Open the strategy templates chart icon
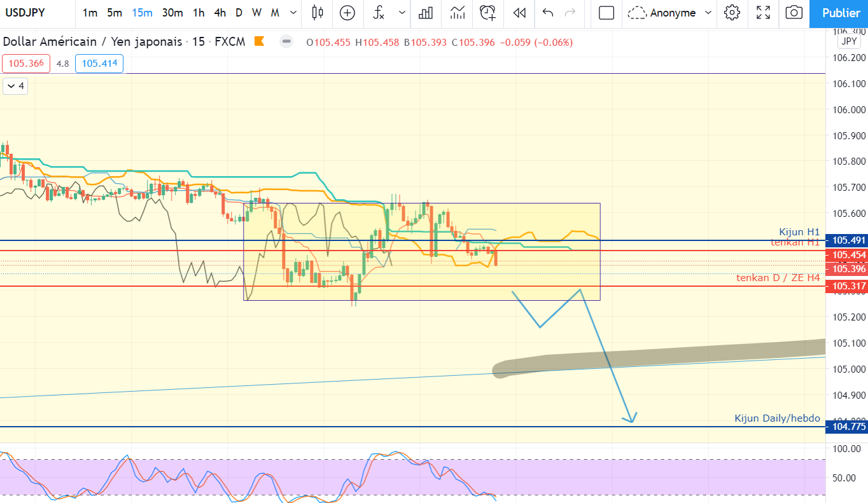The image size is (868, 503). point(457,13)
